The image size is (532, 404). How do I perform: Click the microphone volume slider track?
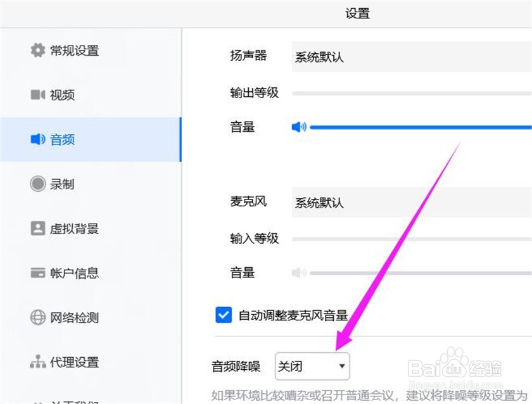(418, 273)
